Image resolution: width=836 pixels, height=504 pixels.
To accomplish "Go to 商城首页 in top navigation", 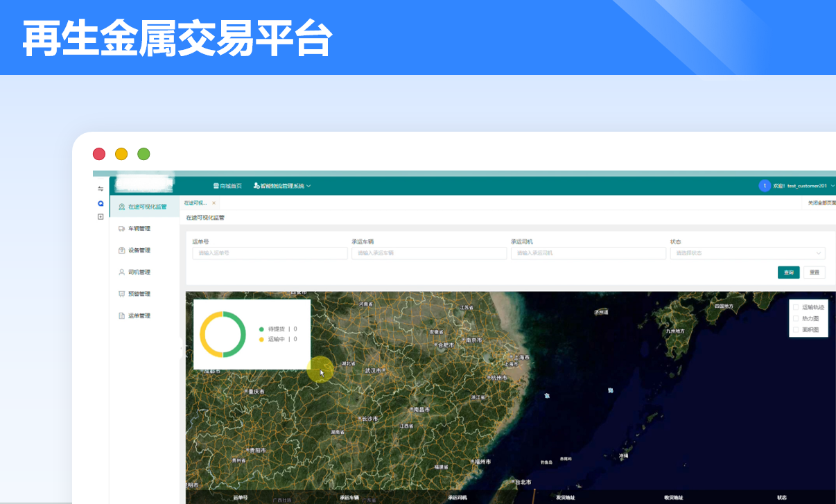I will pos(227,186).
